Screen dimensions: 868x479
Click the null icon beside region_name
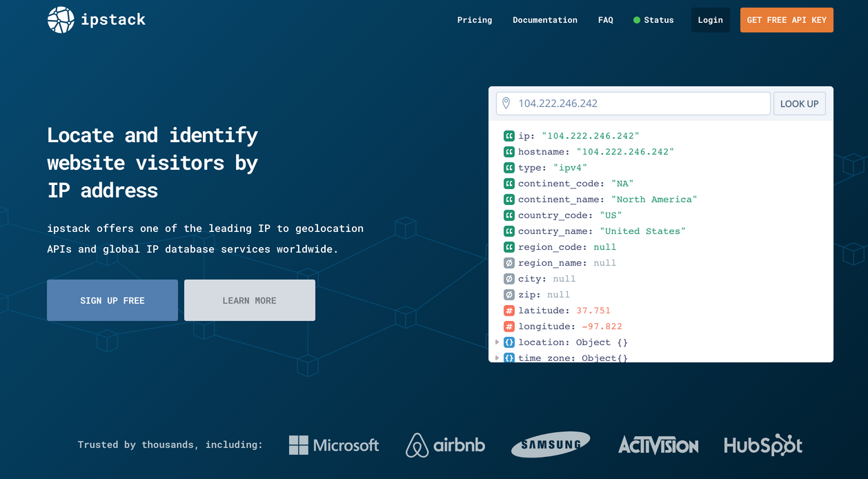[x=509, y=263]
